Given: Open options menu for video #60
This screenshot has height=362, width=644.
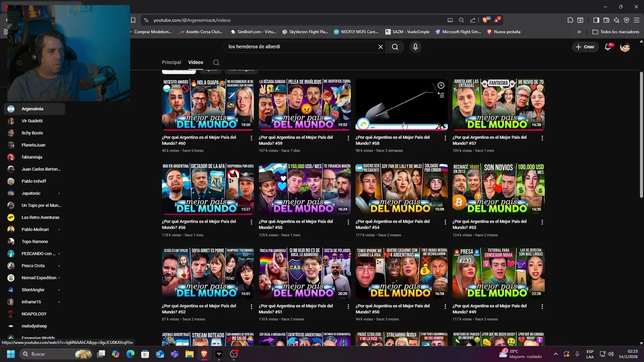Looking at the screenshot, I should [x=252, y=138].
